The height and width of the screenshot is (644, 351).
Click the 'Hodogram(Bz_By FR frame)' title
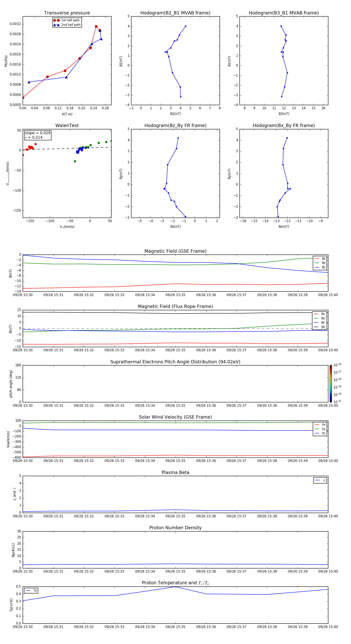[175, 125]
